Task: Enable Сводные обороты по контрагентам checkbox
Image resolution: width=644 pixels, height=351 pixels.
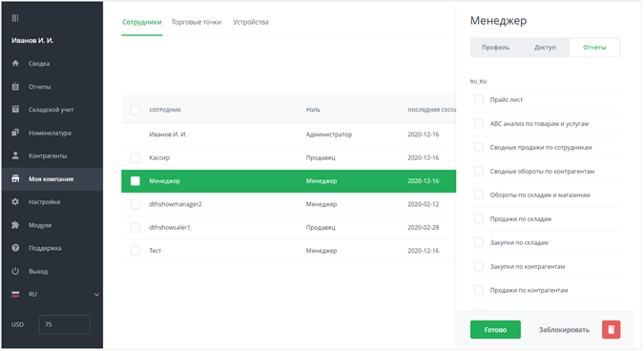Action: point(479,171)
